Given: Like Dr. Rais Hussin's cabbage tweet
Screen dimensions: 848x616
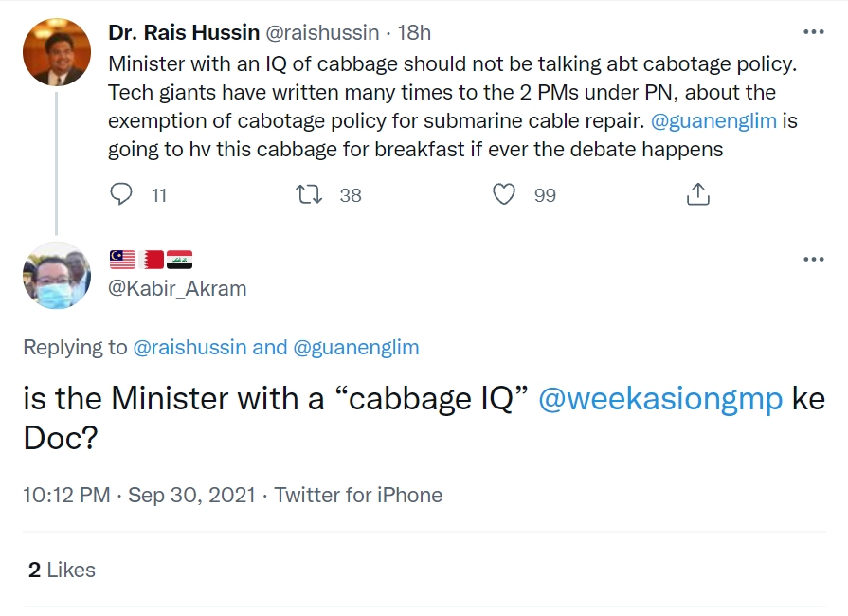Looking at the screenshot, I should [x=505, y=194].
